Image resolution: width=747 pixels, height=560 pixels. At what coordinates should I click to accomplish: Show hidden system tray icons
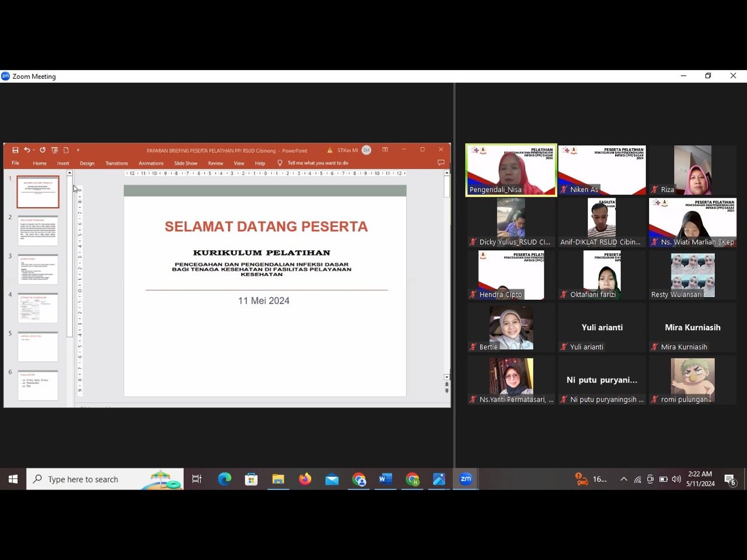point(623,480)
